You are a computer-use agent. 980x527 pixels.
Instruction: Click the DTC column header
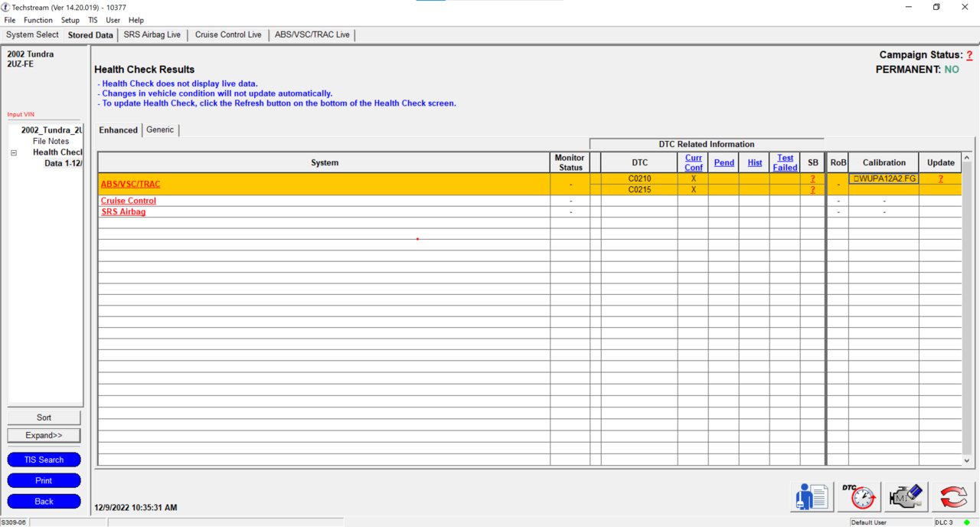pyautogui.click(x=639, y=162)
